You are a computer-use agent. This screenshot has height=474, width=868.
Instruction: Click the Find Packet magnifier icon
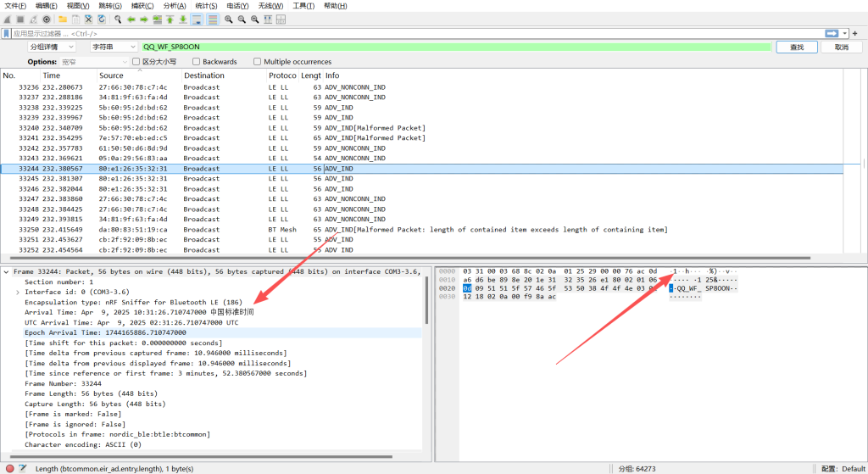click(118, 19)
